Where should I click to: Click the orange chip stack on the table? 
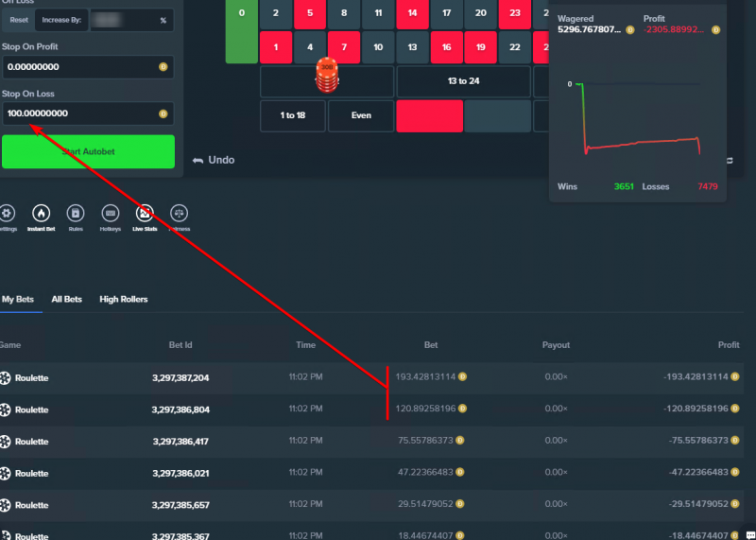[x=327, y=77]
